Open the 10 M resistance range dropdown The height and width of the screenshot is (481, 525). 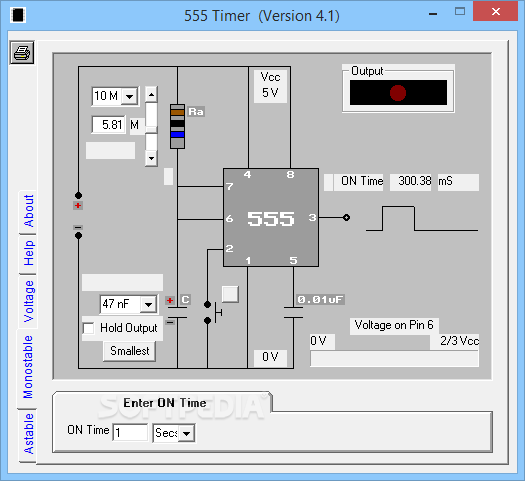pos(130,96)
